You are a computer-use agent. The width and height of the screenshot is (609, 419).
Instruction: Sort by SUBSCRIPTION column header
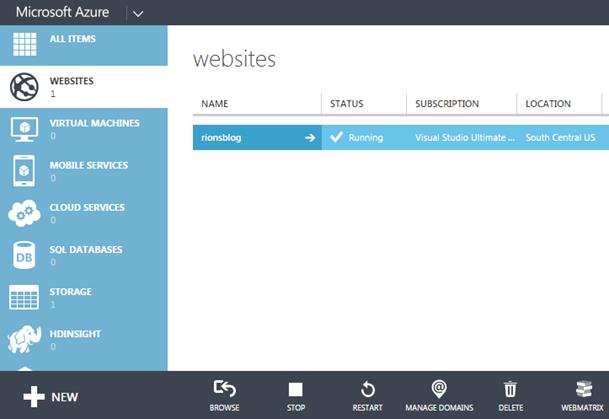(x=447, y=104)
